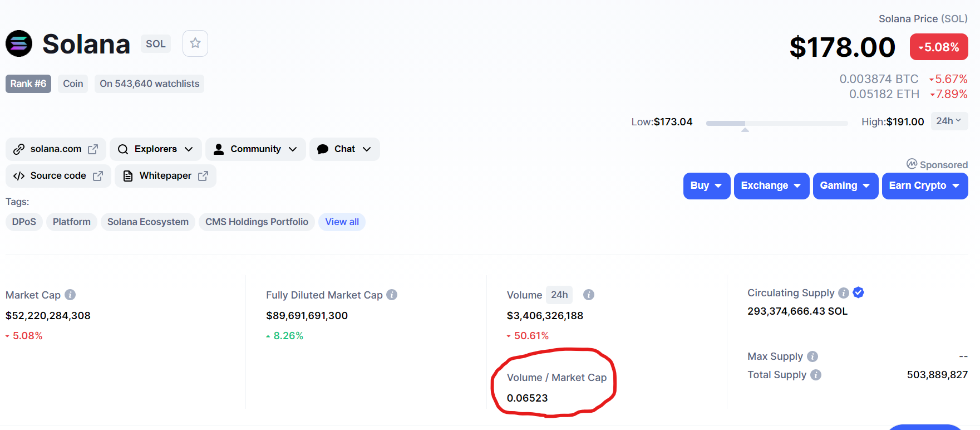Add Solana to watchlist with star icon
Screen dimensions: 980x430
point(195,43)
